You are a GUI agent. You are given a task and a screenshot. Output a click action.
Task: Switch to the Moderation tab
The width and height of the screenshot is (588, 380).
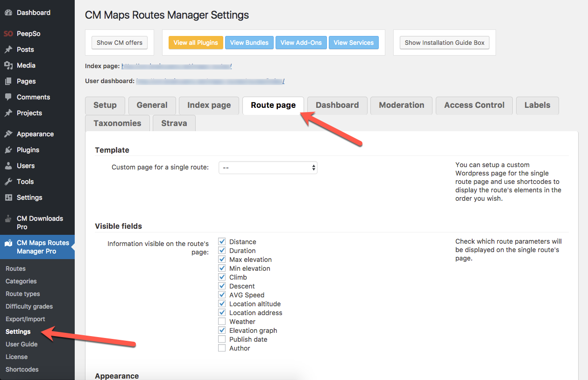coord(402,106)
